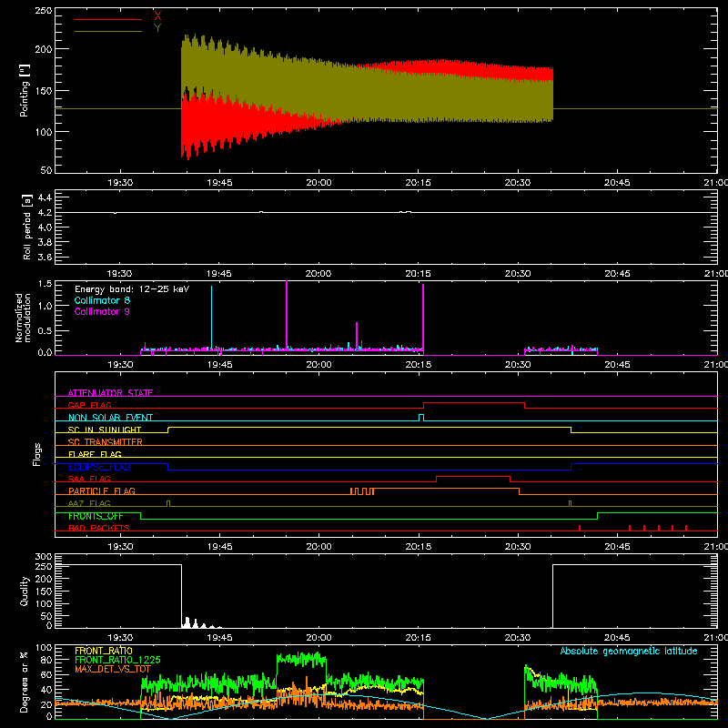Click the 250 tick label on Pointing axis
The width and height of the screenshot is (728, 728).
(44, 11)
